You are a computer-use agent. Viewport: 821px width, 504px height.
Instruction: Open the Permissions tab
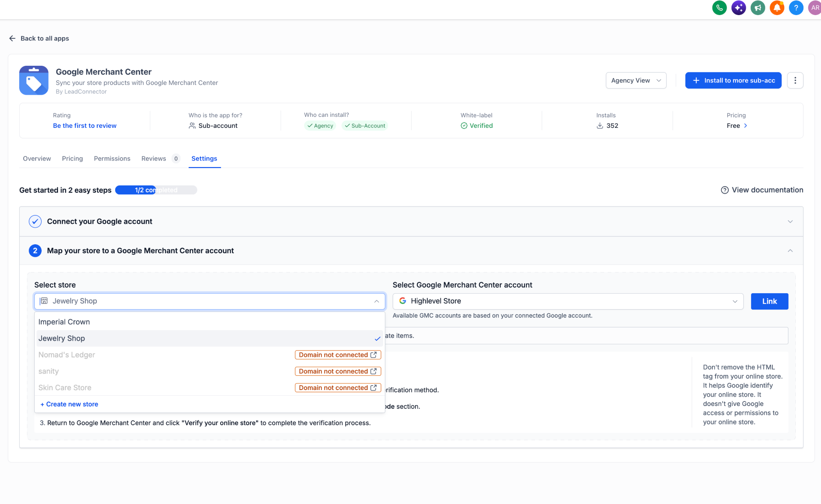pyautogui.click(x=112, y=158)
